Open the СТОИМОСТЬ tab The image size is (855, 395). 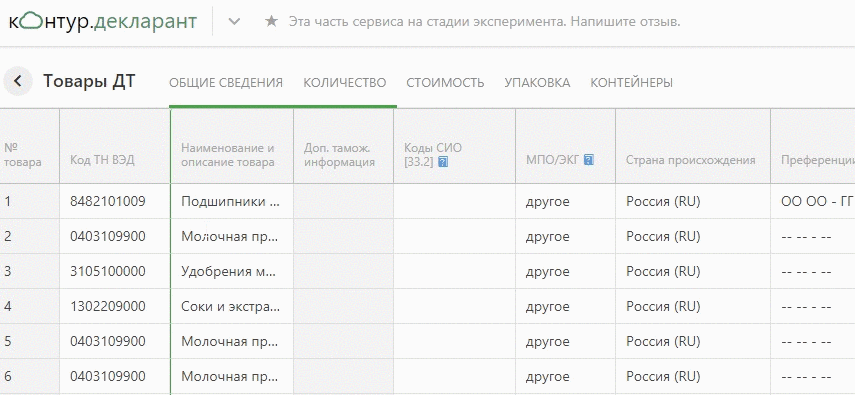445,83
